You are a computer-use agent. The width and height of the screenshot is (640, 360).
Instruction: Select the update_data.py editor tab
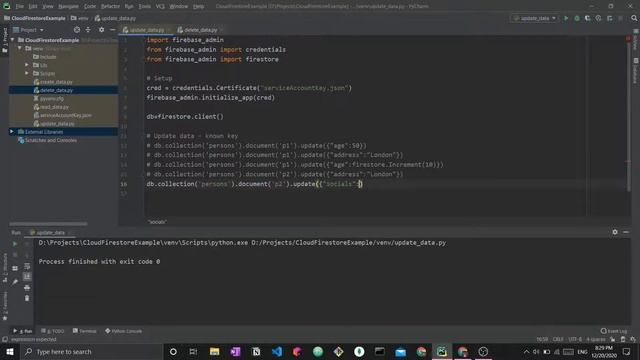(x=146, y=30)
